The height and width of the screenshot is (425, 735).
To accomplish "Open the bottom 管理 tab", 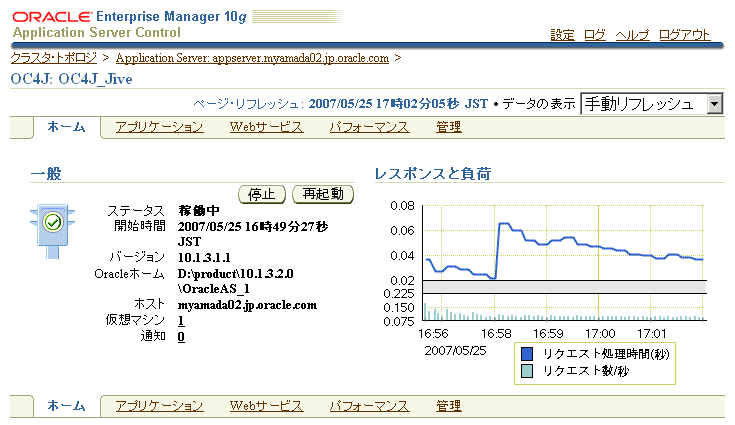I will pyautogui.click(x=449, y=406).
